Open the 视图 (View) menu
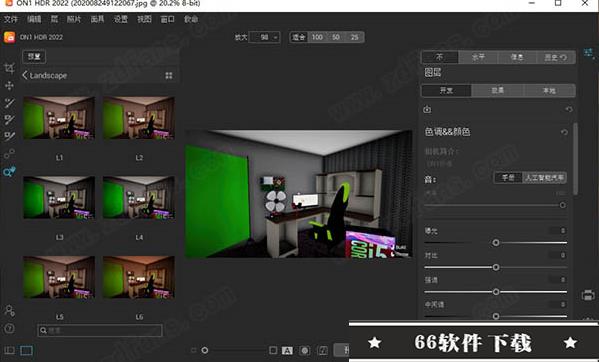Image resolution: width=599 pixels, height=362 pixels. pos(144,19)
